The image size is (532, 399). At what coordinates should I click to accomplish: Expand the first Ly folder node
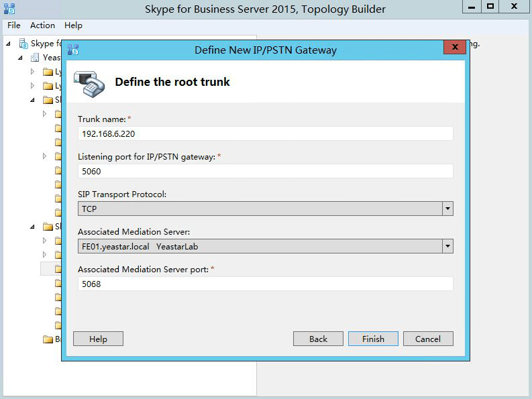(x=33, y=72)
